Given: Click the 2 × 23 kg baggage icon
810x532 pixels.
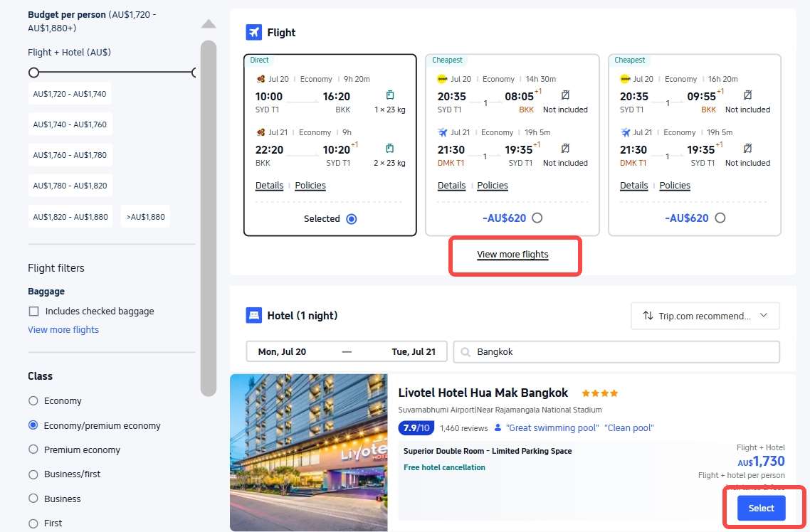Looking at the screenshot, I should [390, 149].
